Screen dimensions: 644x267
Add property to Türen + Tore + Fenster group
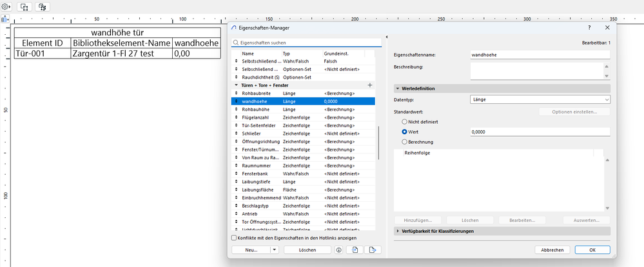click(369, 85)
